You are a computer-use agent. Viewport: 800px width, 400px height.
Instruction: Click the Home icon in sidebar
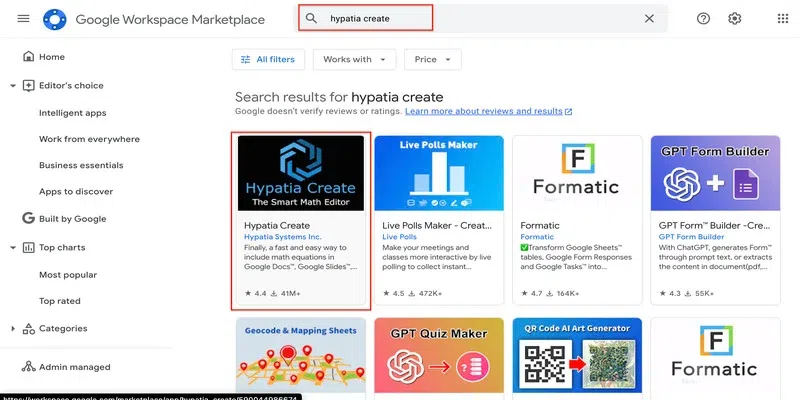click(x=29, y=57)
